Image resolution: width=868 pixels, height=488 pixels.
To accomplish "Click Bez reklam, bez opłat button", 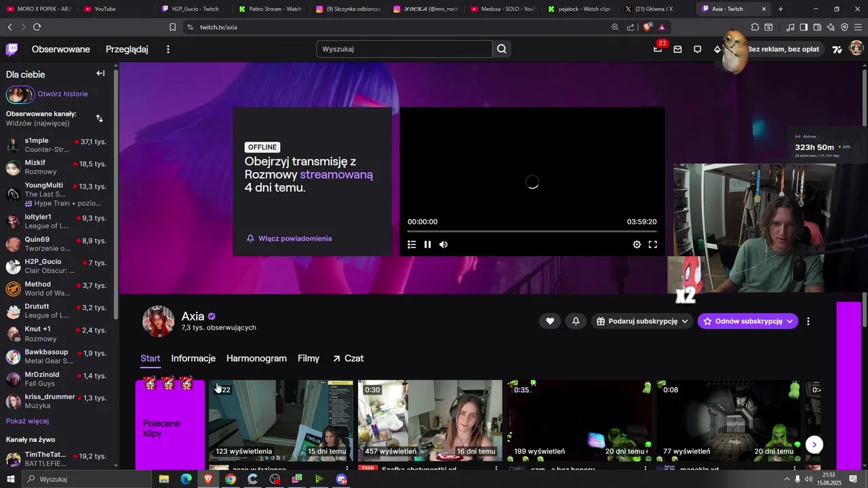I will [783, 49].
